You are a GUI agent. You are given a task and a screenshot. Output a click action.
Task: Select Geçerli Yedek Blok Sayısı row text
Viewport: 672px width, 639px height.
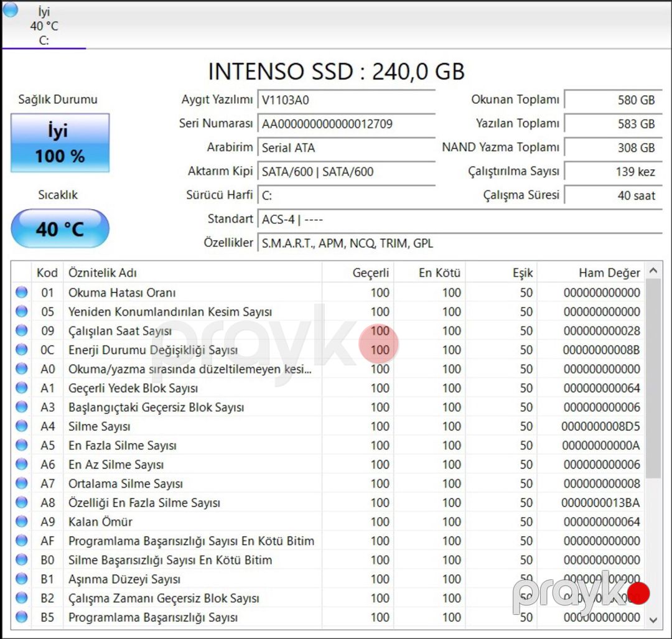(133, 388)
